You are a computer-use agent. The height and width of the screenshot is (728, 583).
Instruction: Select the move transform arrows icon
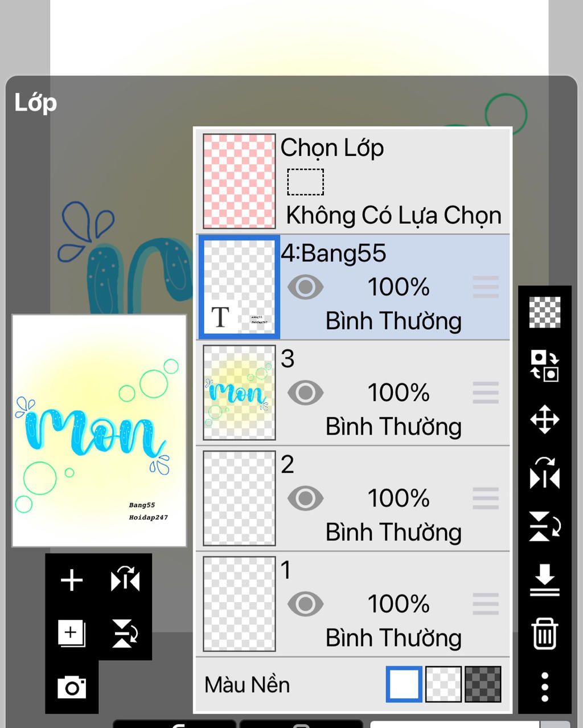click(x=545, y=420)
